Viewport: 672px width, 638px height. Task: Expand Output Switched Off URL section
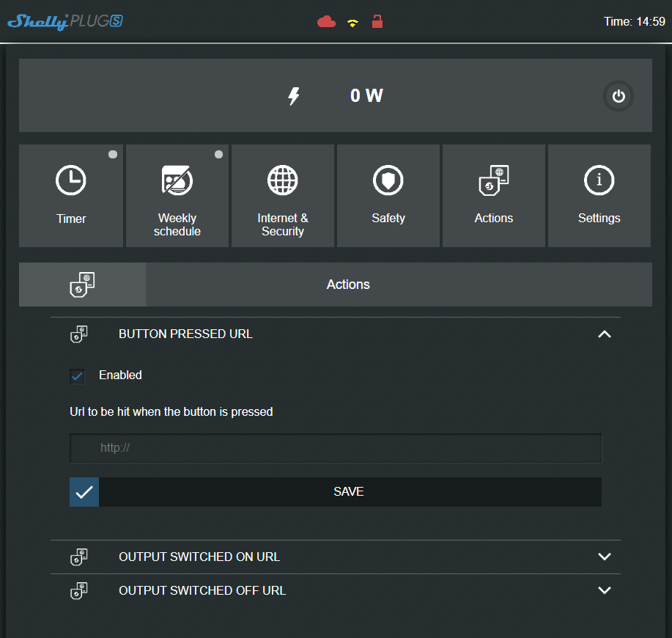coord(604,590)
